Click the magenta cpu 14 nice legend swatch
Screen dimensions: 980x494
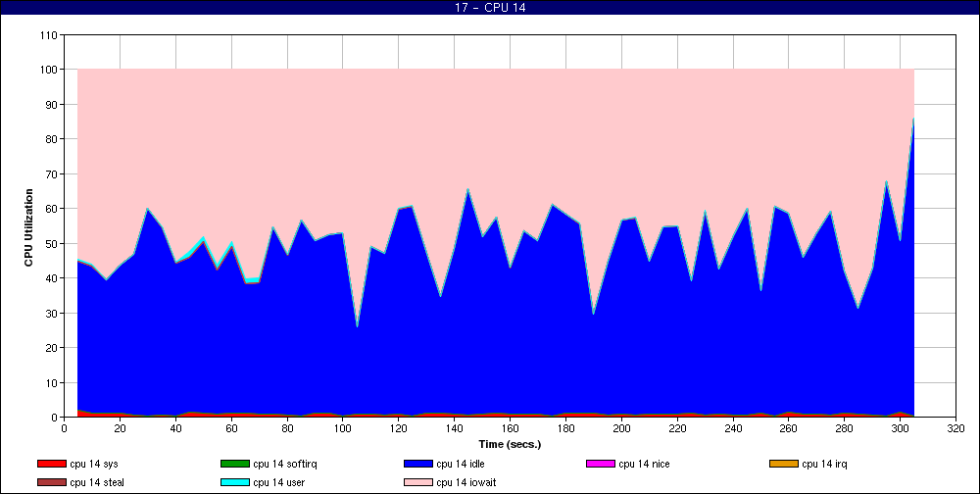click(600, 464)
